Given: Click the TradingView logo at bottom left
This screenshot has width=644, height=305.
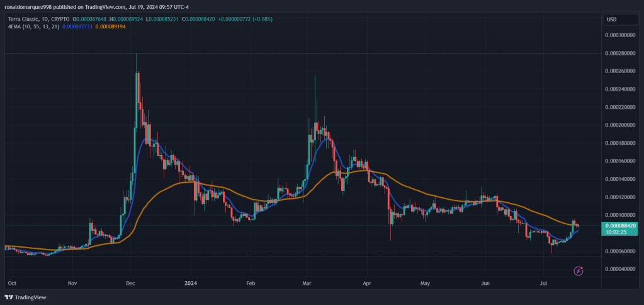Looking at the screenshot, I should click(x=25, y=297).
